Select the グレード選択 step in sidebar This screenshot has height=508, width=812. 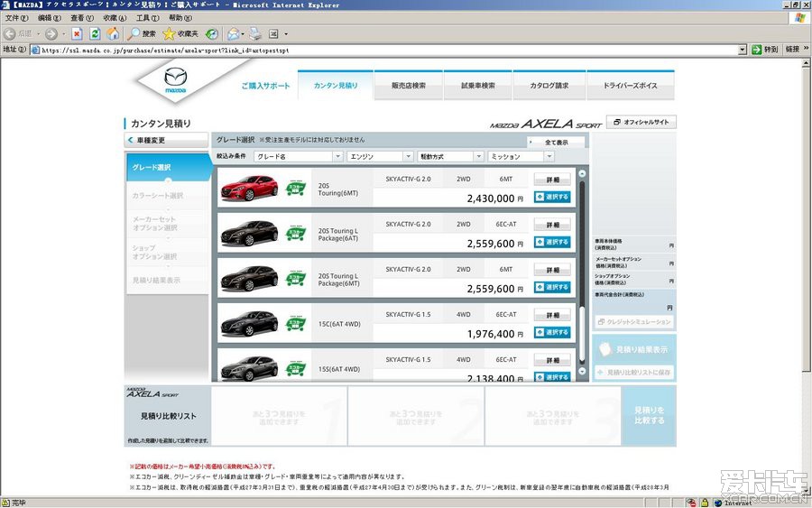point(169,167)
